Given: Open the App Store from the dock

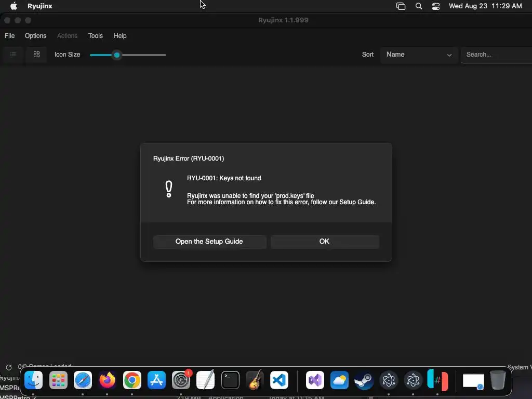Looking at the screenshot, I should (156, 380).
